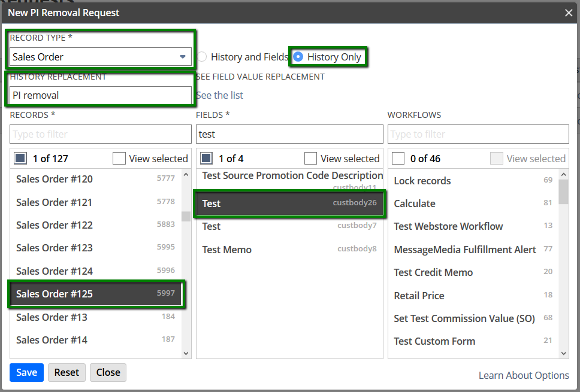
Task: Open the Record Type dropdown
Action: (100, 57)
